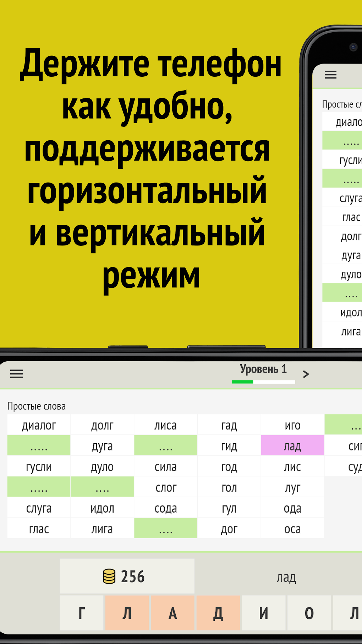Reveal hidden cell above гусли on vertical phone

[342, 140]
